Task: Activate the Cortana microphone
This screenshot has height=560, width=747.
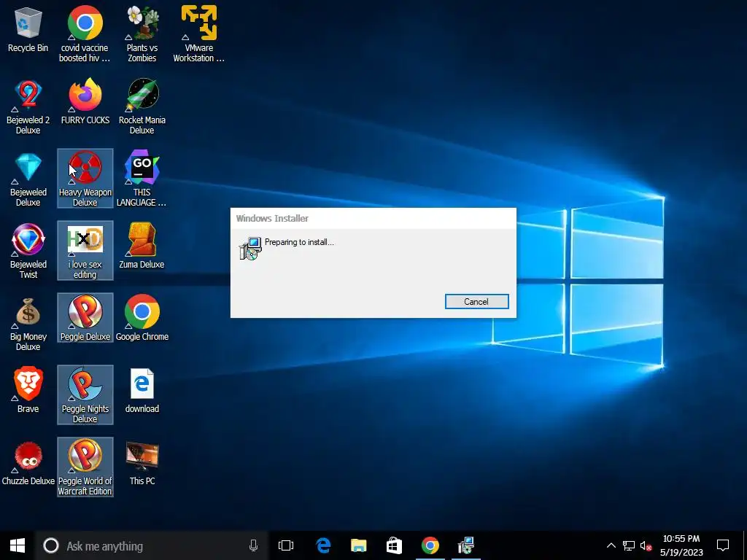Action: point(253,545)
